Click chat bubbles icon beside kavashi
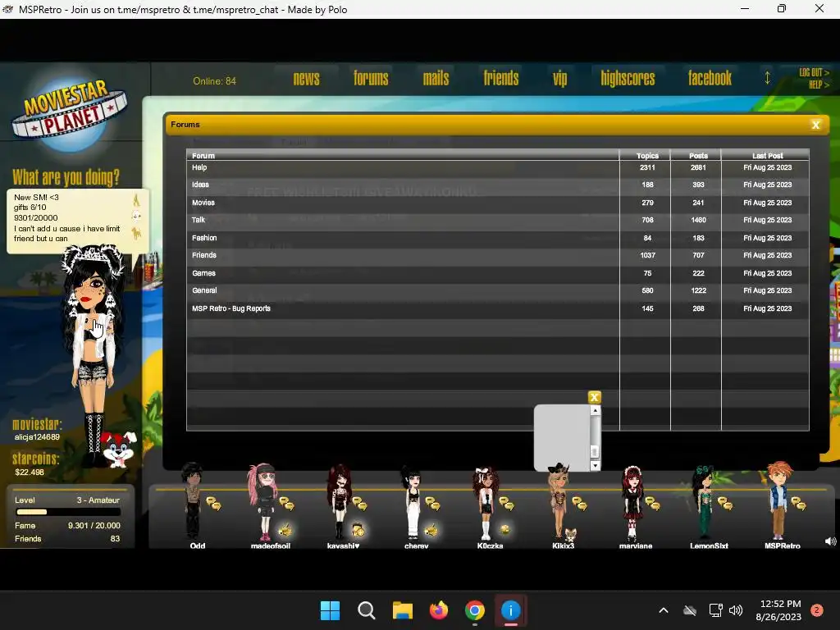840x630 pixels. point(359,504)
